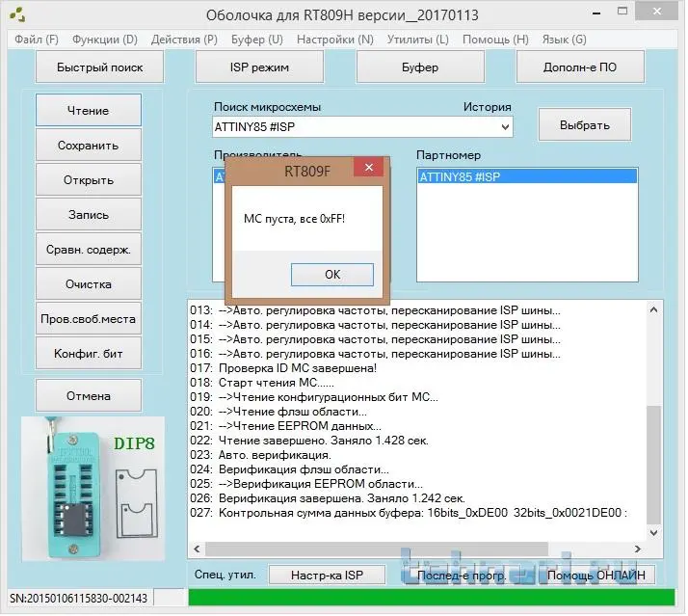Click the Выбрать select button

pyautogui.click(x=585, y=125)
